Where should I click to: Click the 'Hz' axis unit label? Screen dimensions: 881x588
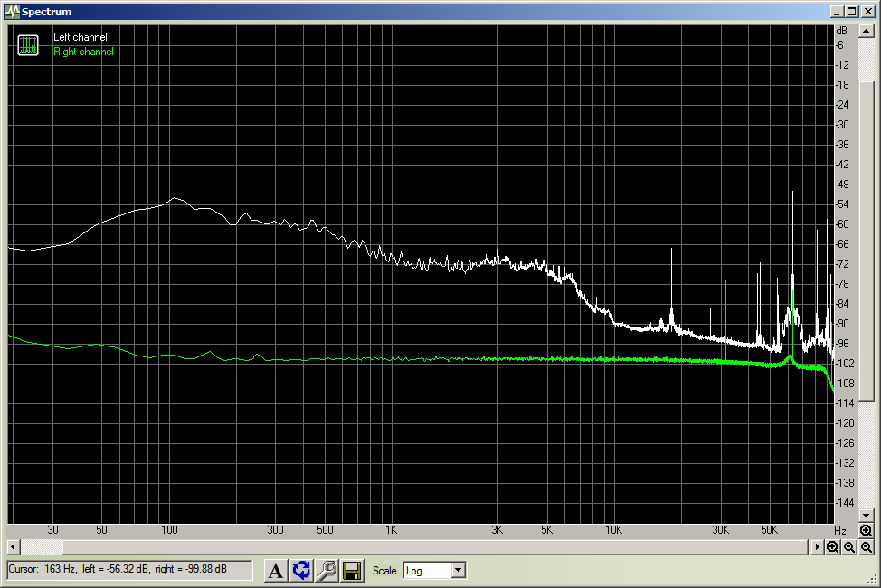point(840,531)
